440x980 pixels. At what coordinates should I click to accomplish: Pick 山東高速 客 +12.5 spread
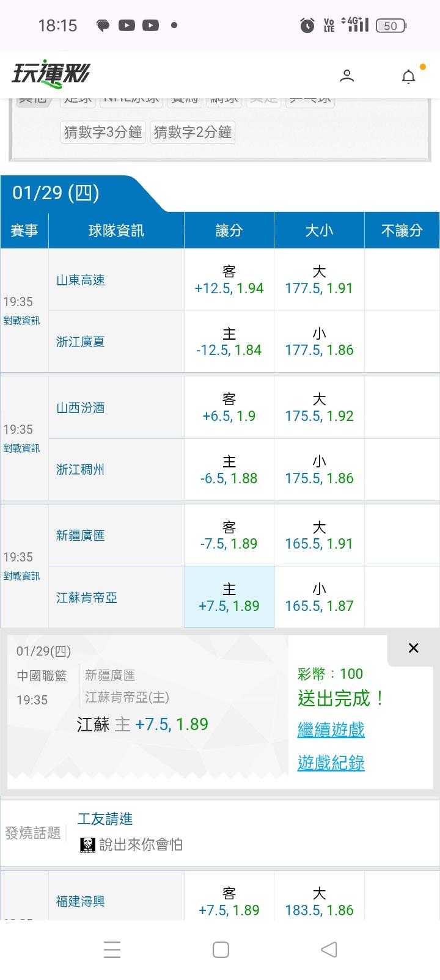[x=229, y=280]
